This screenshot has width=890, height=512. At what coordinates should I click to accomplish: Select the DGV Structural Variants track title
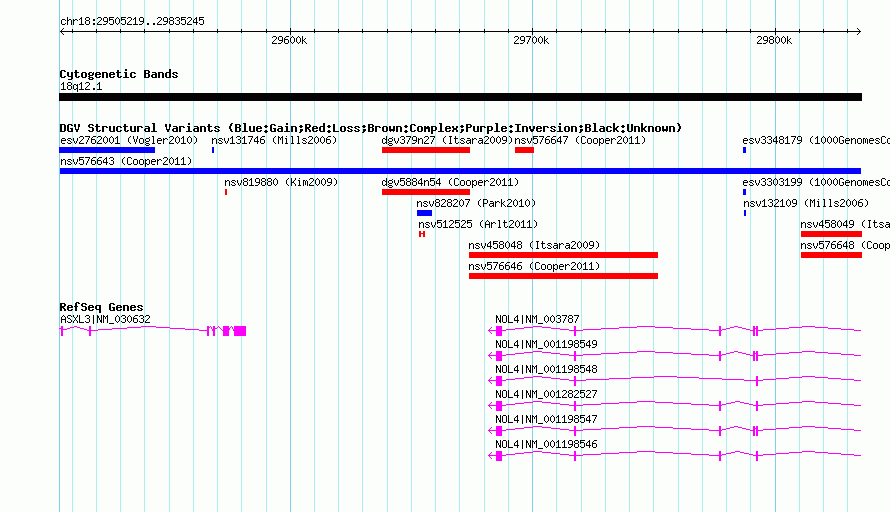(x=371, y=128)
